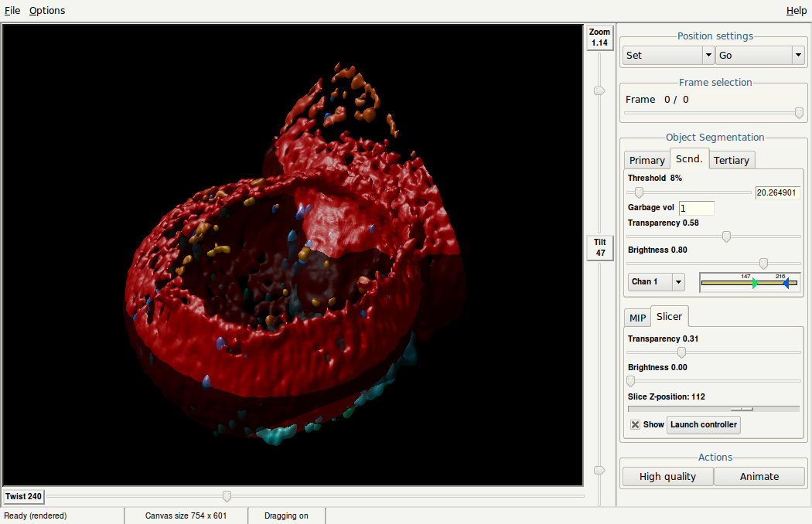The height and width of the screenshot is (524, 812).
Task: Select the MIP tab
Action: [x=637, y=318]
